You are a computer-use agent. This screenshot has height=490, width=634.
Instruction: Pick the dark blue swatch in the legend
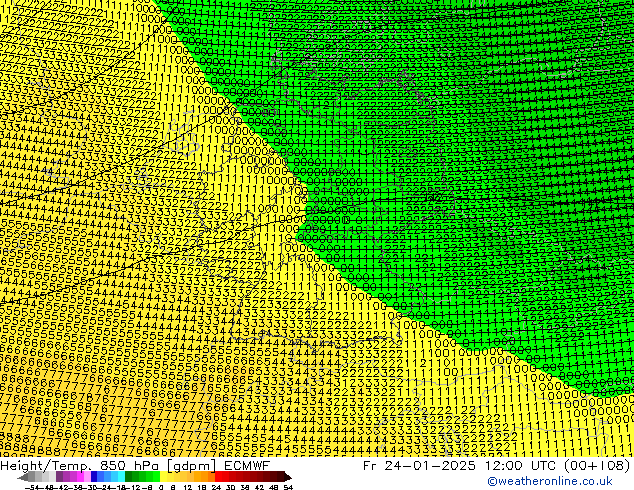tap(94, 477)
